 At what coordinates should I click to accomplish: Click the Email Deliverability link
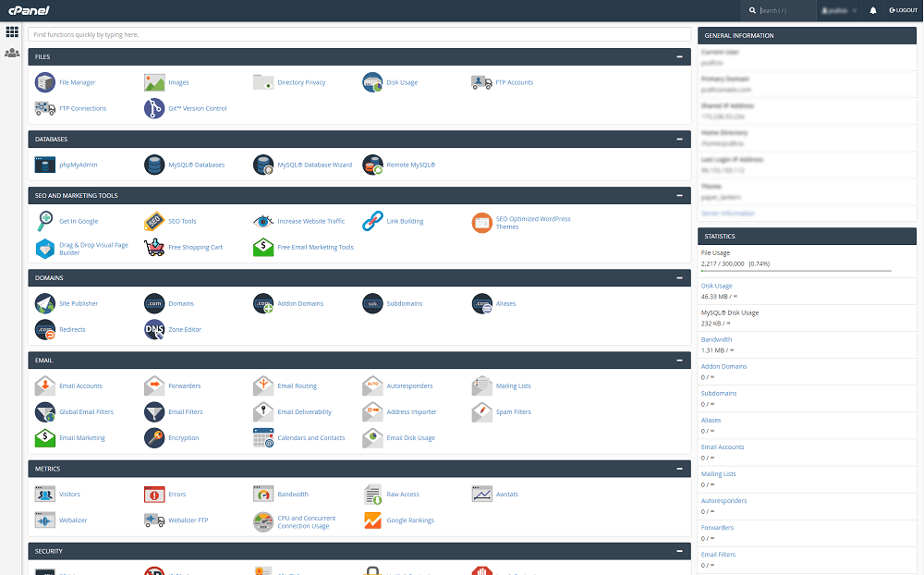[305, 412]
